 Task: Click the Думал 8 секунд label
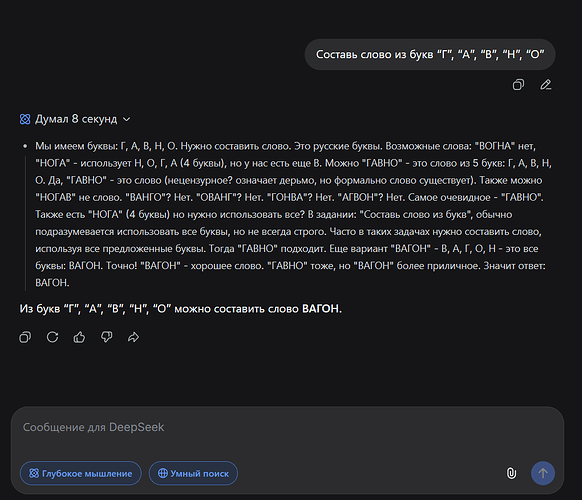(x=76, y=119)
